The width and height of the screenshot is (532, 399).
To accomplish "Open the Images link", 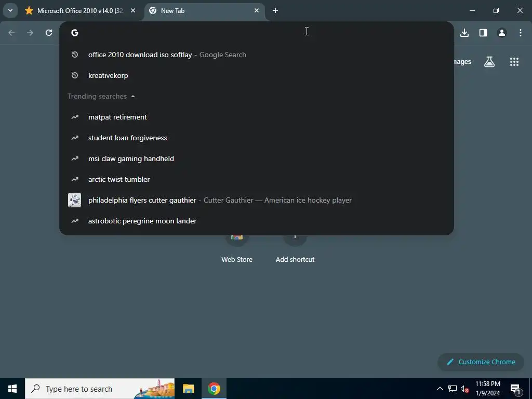I will point(462,62).
